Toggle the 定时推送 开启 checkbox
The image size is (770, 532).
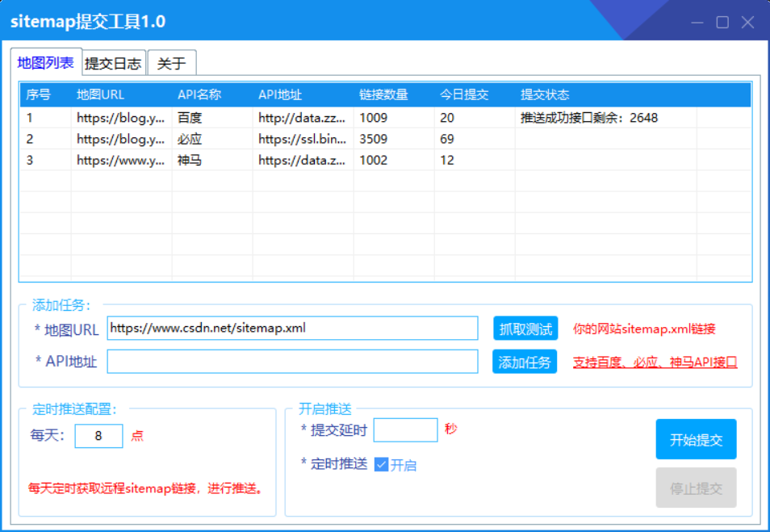[x=381, y=464]
